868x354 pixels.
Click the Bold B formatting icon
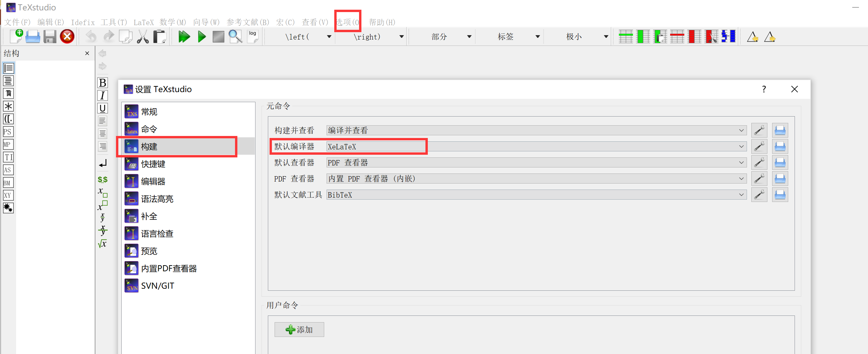coord(103,83)
